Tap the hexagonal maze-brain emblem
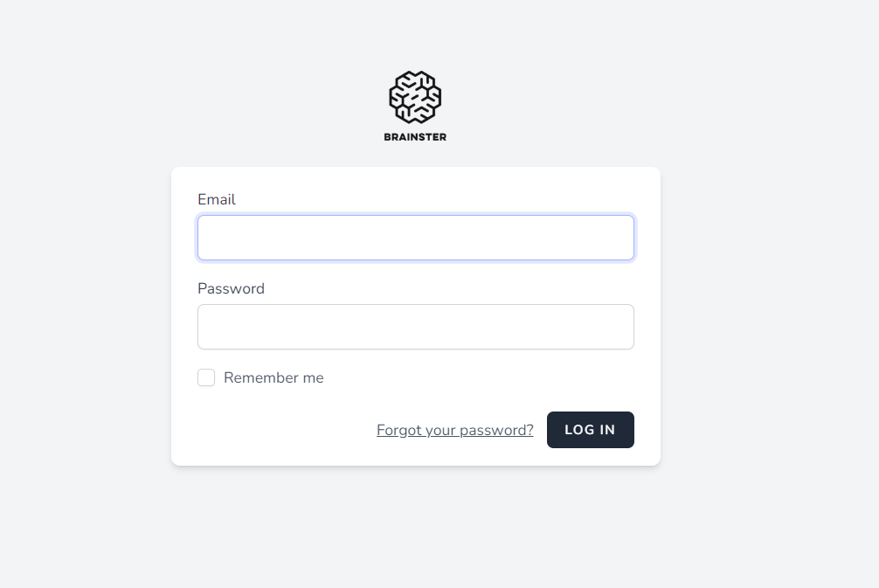 pyautogui.click(x=415, y=97)
